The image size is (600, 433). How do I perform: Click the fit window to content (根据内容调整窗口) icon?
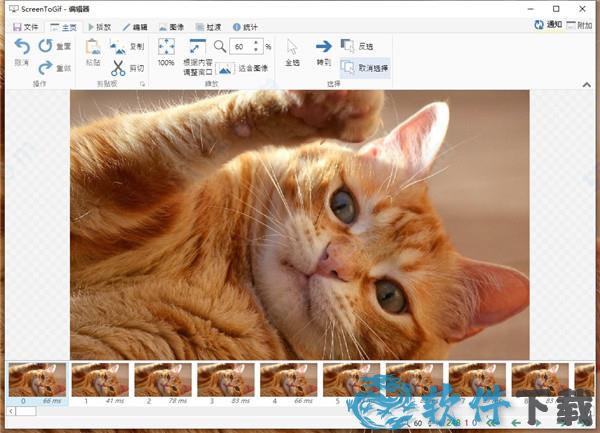(x=196, y=47)
